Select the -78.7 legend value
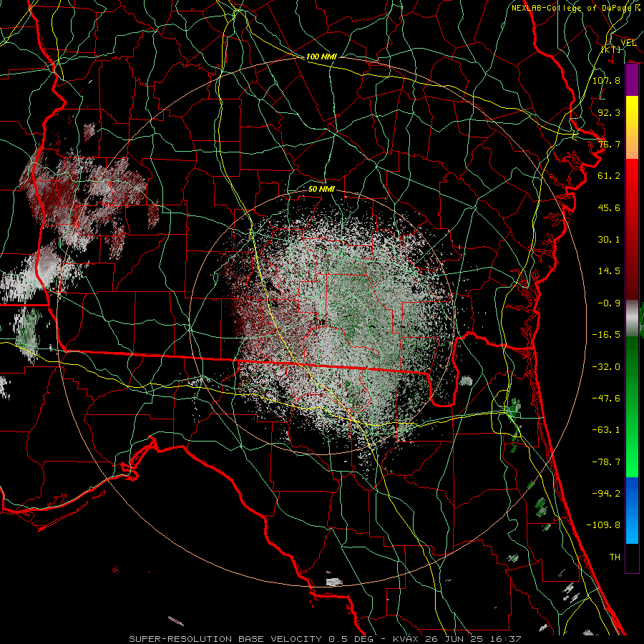Image resolution: width=644 pixels, height=644 pixels. [x=606, y=462]
